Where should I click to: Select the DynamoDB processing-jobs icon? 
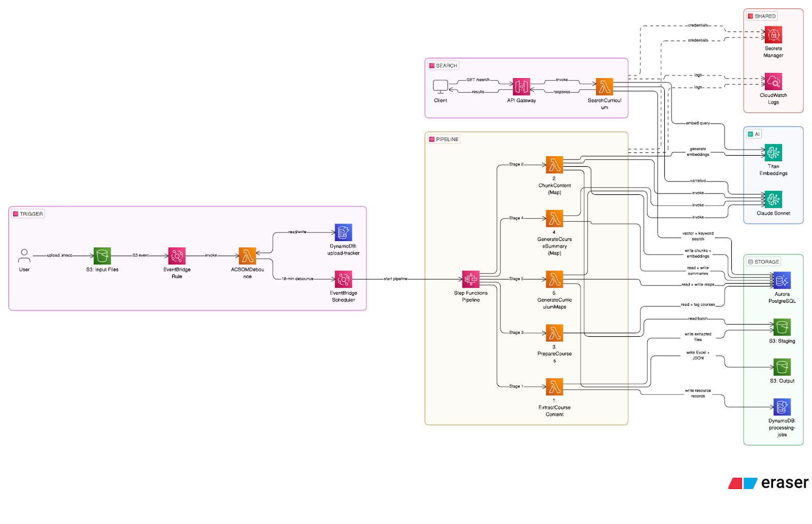782,407
